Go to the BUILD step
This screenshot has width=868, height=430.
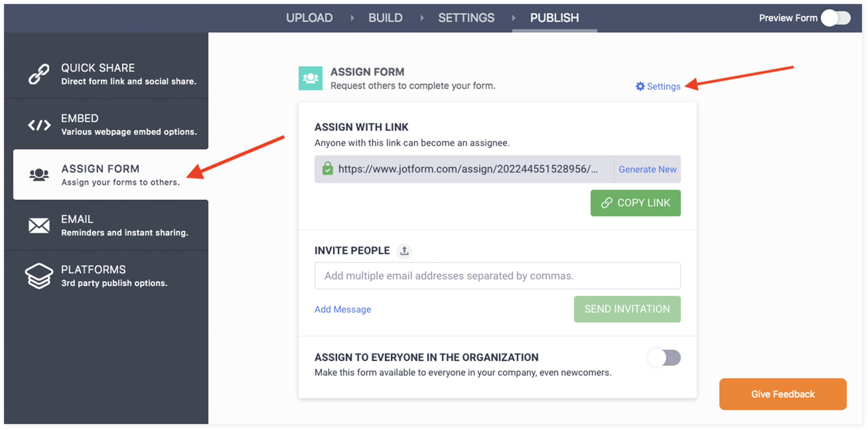click(x=385, y=18)
